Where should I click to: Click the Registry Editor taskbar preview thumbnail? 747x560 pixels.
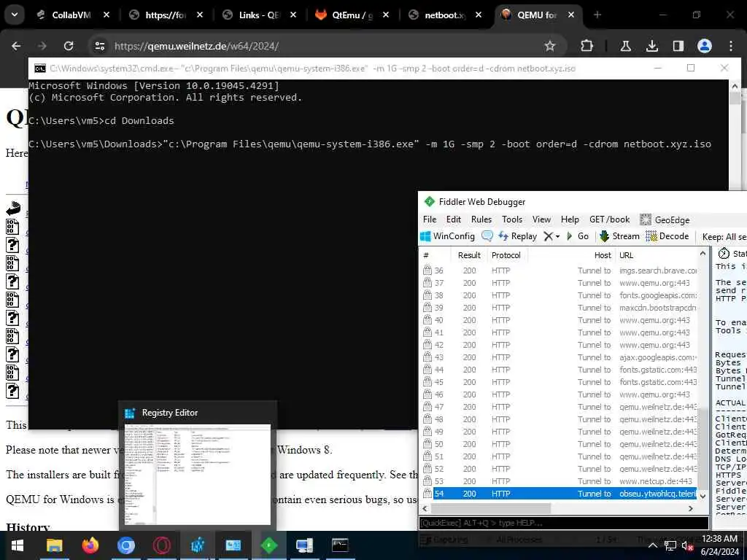tap(197, 474)
